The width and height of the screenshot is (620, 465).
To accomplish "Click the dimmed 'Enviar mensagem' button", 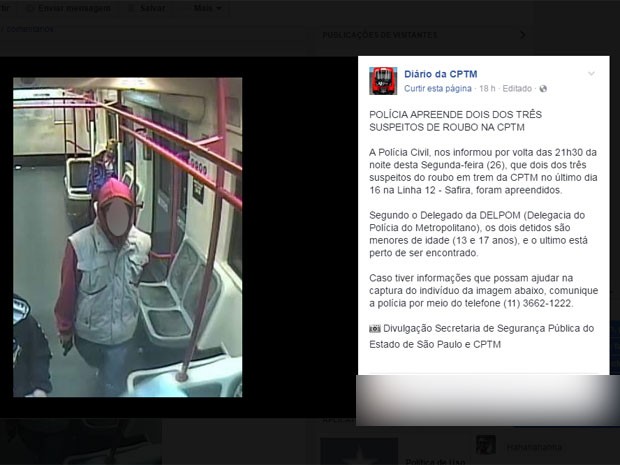I will 68,8.
